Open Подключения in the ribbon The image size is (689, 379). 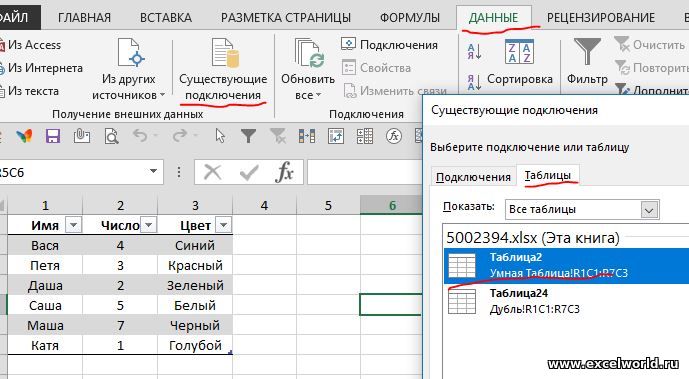389,45
